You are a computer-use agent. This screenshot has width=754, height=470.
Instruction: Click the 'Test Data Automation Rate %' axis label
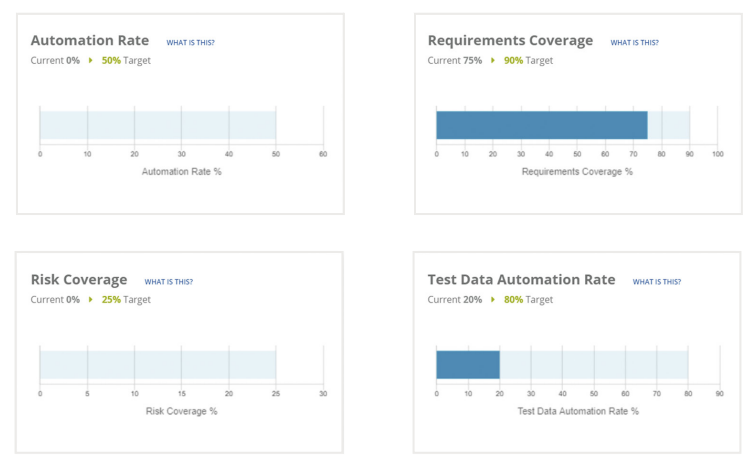(x=577, y=411)
